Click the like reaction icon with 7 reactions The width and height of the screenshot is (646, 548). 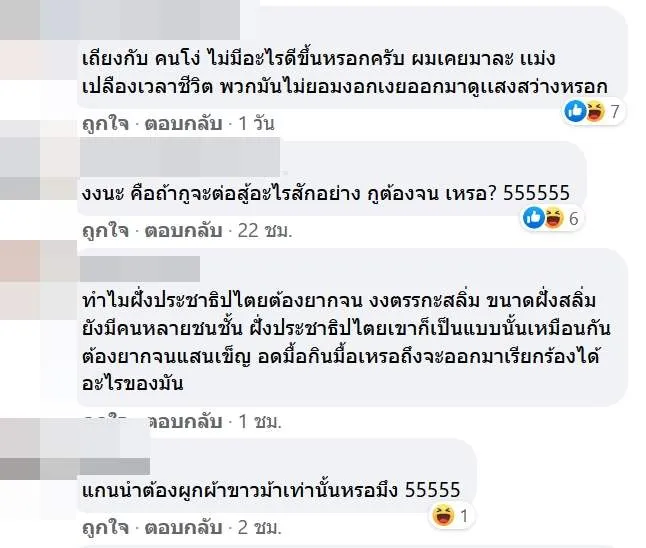575,111
